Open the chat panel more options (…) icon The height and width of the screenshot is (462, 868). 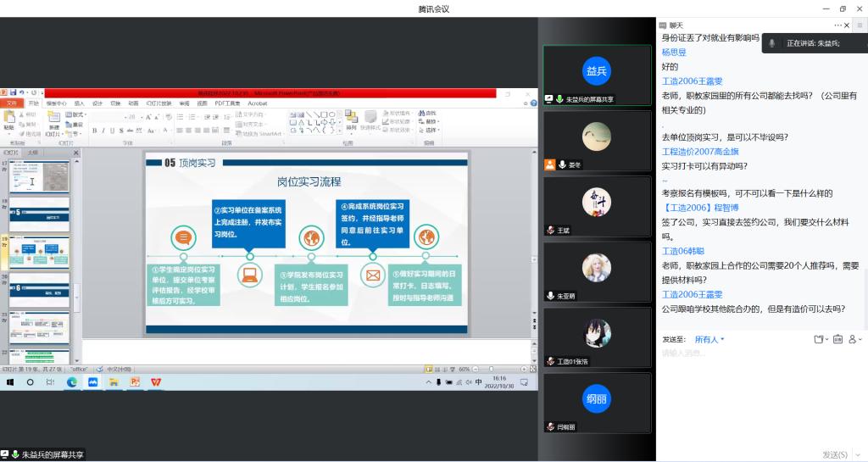(838, 25)
